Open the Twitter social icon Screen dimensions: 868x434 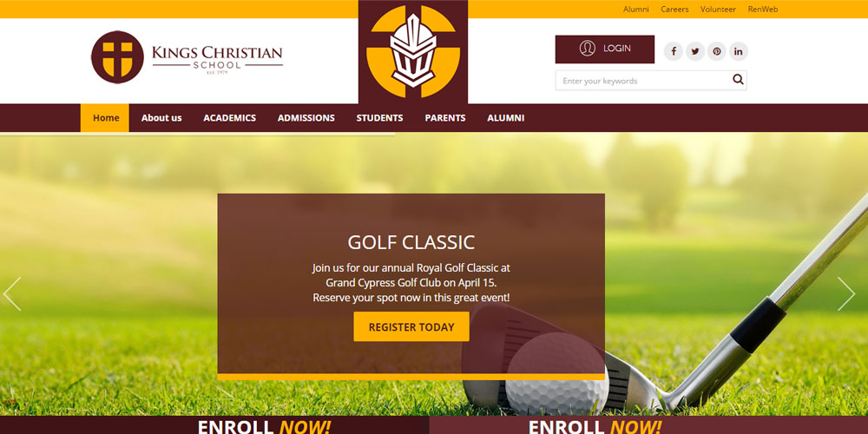694,51
